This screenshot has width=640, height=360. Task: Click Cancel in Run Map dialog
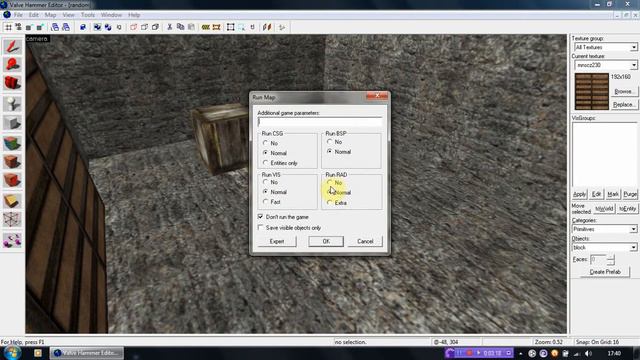point(365,241)
